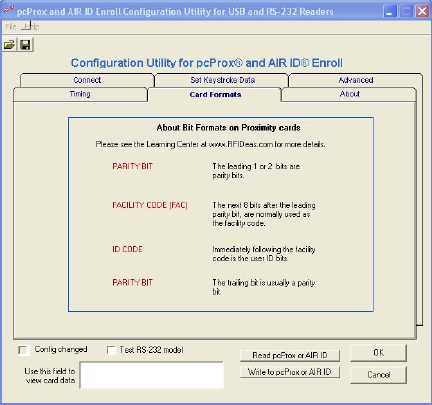Enable the Test RS-232 model checkbox
The height and width of the screenshot is (405, 432).
(x=111, y=350)
